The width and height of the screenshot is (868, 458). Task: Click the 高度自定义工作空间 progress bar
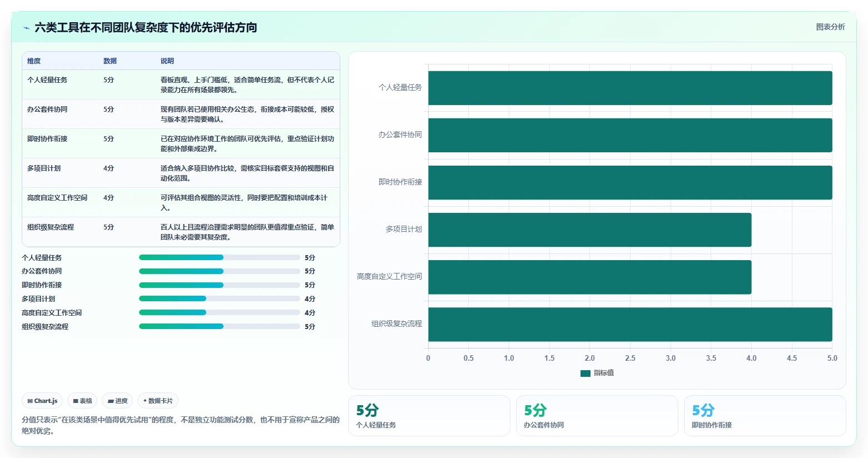pos(220,312)
